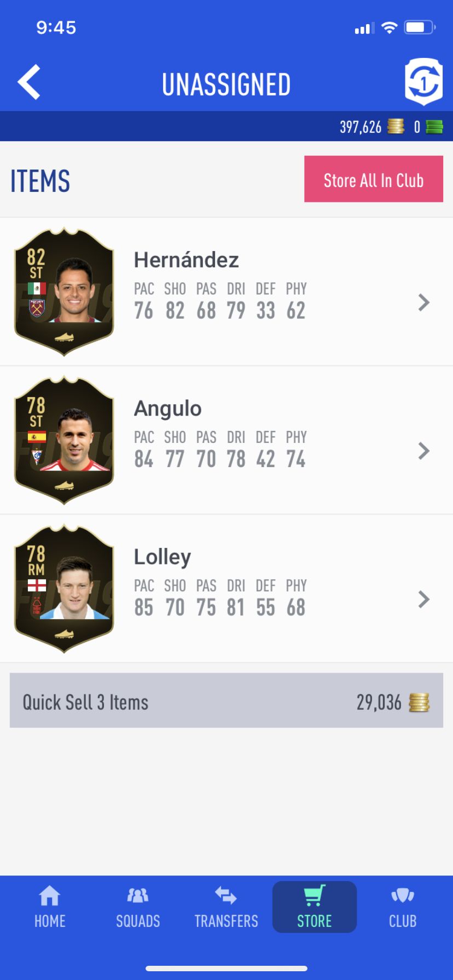The height and width of the screenshot is (980, 453).
Task: Expand Lolley details chevron
Action: [x=424, y=599]
